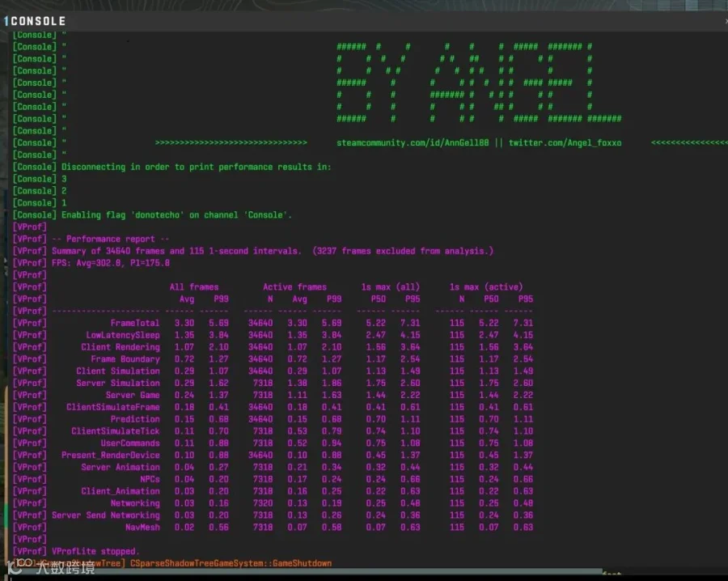Click the NPCs row label

point(150,479)
